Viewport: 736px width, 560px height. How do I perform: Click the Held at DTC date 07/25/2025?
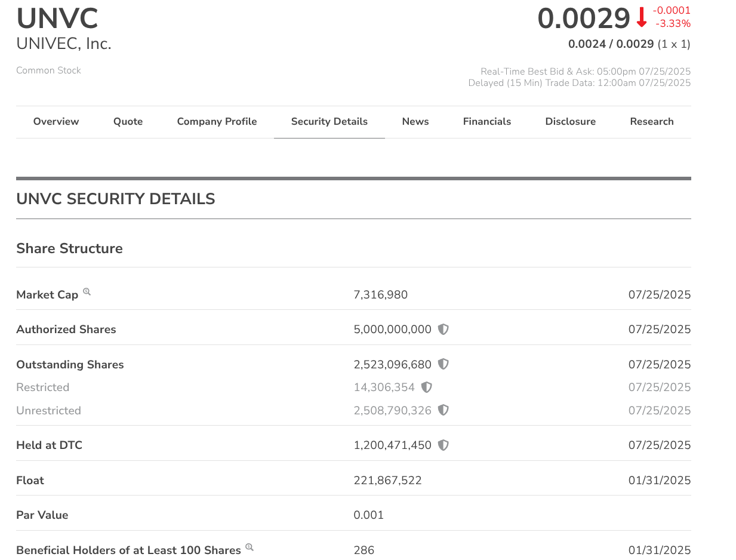click(660, 445)
